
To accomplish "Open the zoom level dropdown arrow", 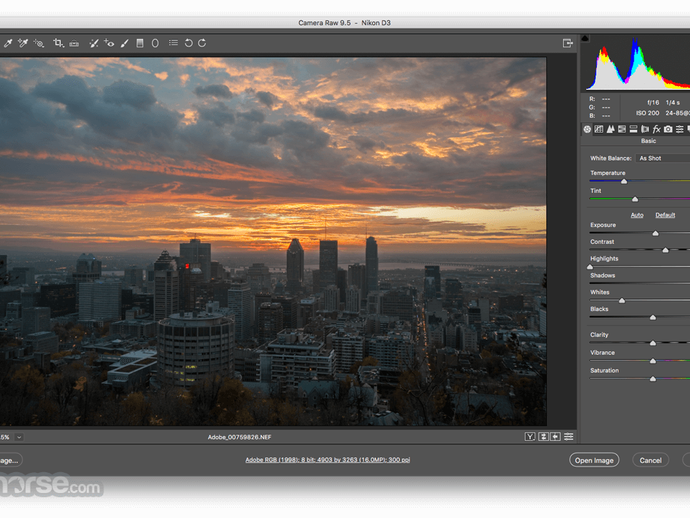I will (x=19, y=437).
